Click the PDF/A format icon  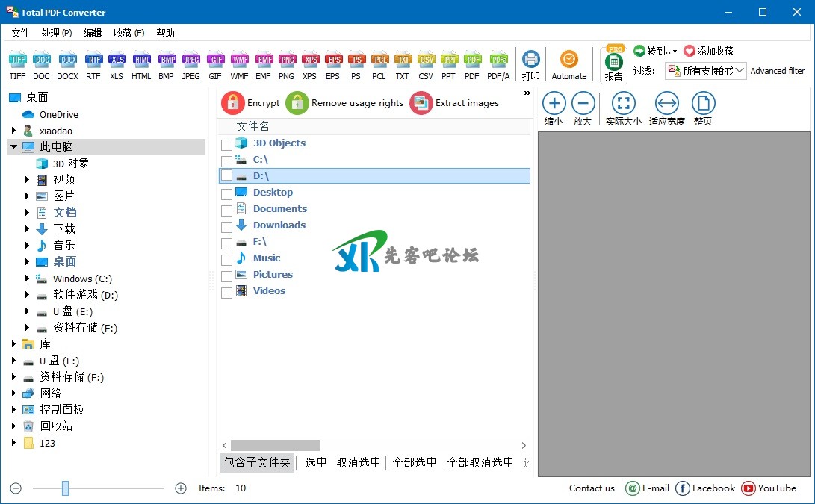498,60
